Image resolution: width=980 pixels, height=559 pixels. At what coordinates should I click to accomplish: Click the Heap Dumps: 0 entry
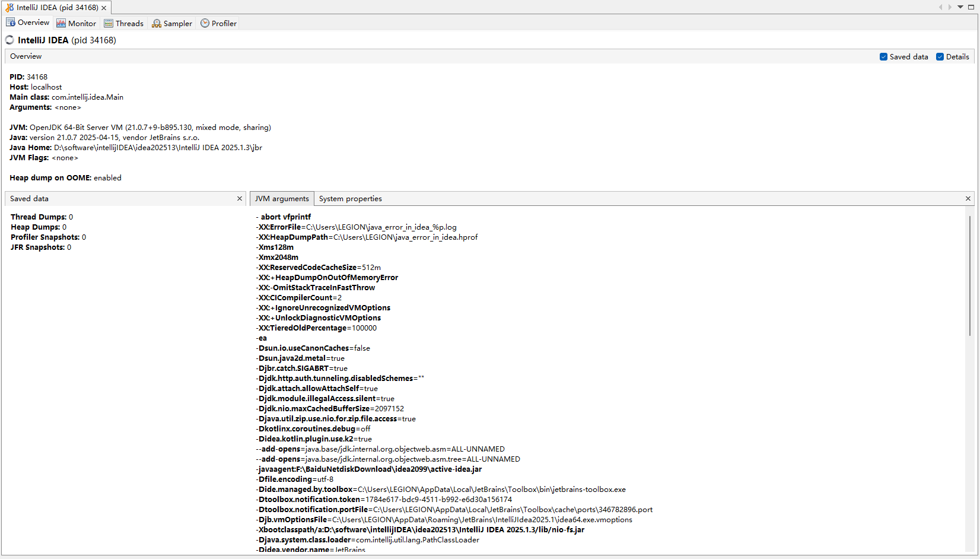39,227
